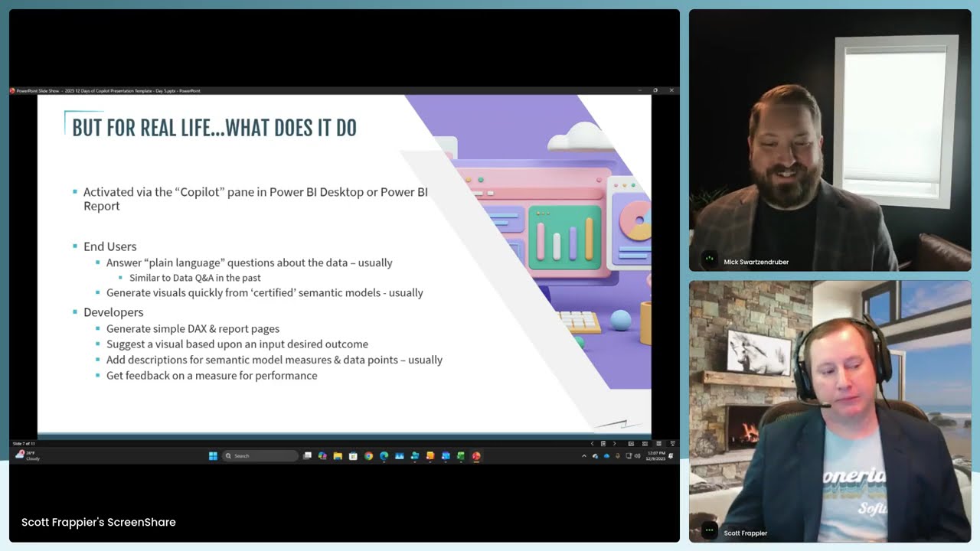Click the slide title 'BUT FOR REAL LIFE'
The height and width of the screenshot is (551, 980).
tap(214, 128)
